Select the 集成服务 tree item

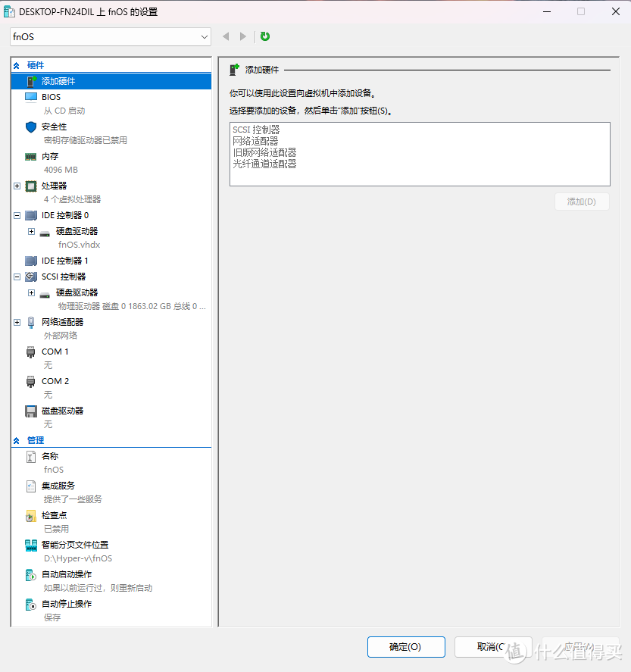(58, 486)
